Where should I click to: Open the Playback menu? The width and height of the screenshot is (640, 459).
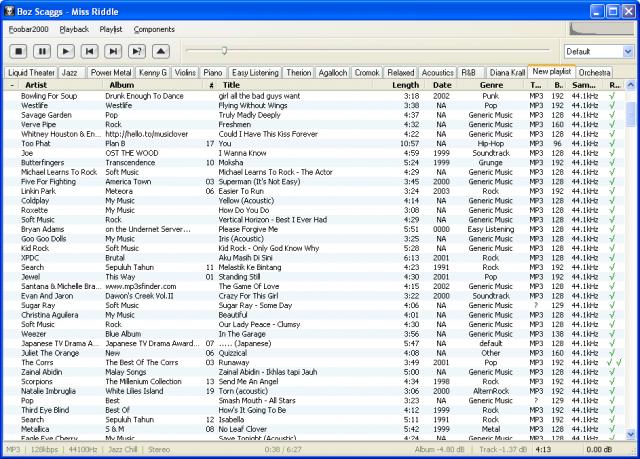coord(74,30)
